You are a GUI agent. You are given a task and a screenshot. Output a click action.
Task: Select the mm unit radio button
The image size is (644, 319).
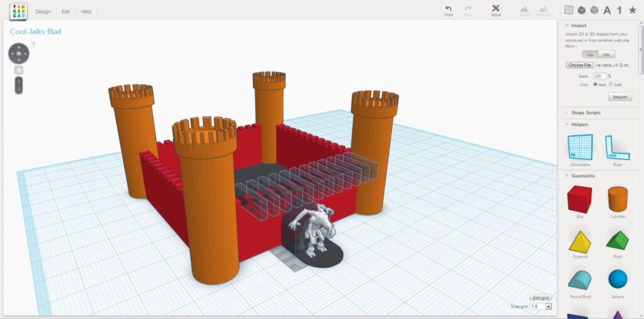coord(596,84)
